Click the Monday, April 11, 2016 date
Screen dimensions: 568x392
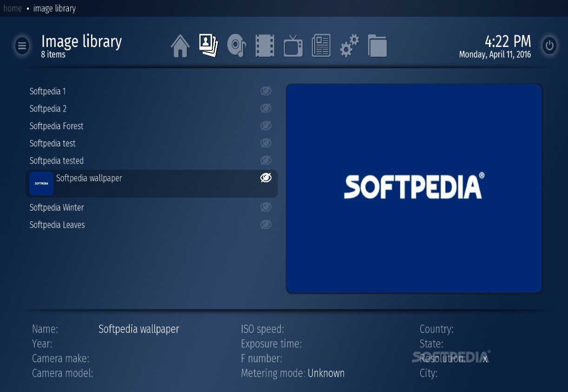coord(495,54)
